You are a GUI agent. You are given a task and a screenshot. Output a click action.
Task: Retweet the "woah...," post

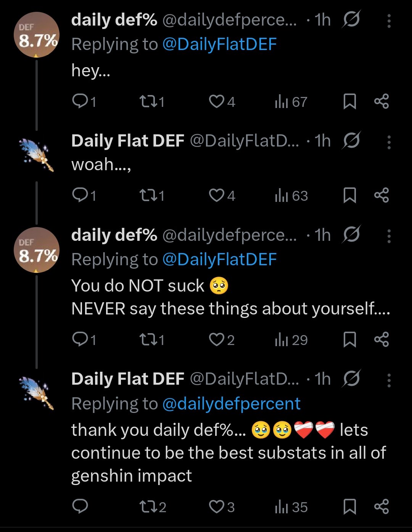tap(151, 195)
